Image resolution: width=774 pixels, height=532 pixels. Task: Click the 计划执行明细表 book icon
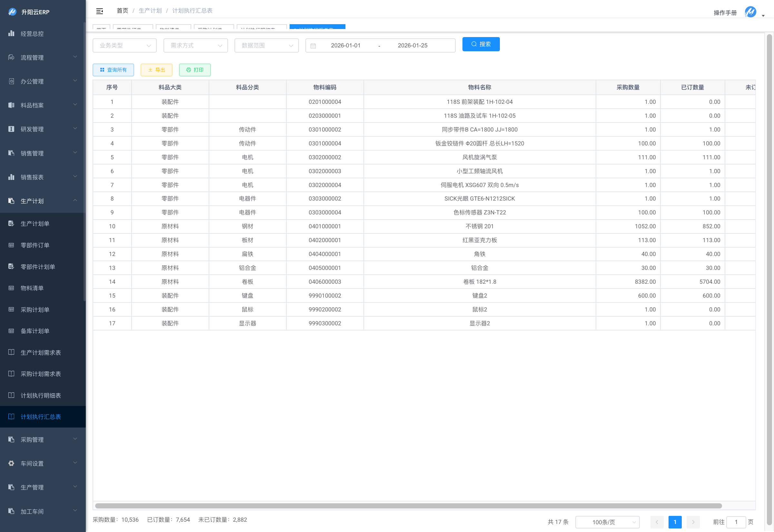11,395
